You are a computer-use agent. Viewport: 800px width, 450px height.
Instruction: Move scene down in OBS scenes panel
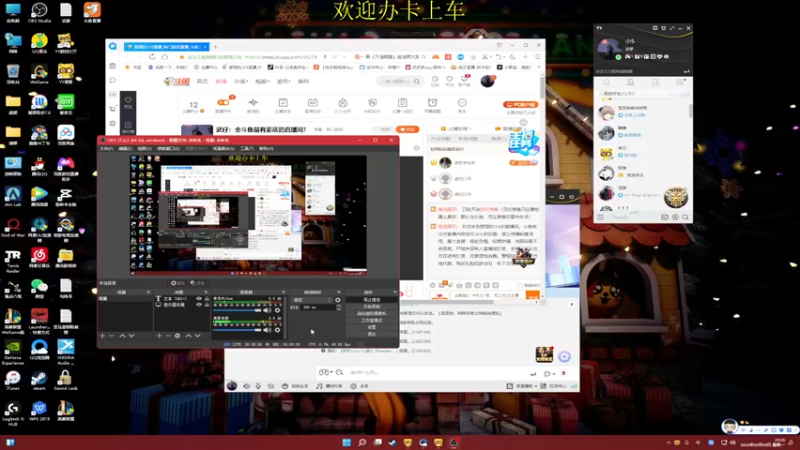coord(132,336)
